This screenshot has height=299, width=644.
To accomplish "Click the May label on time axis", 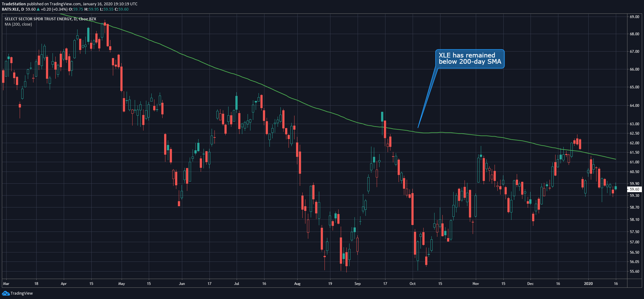I will coord(122,284).
